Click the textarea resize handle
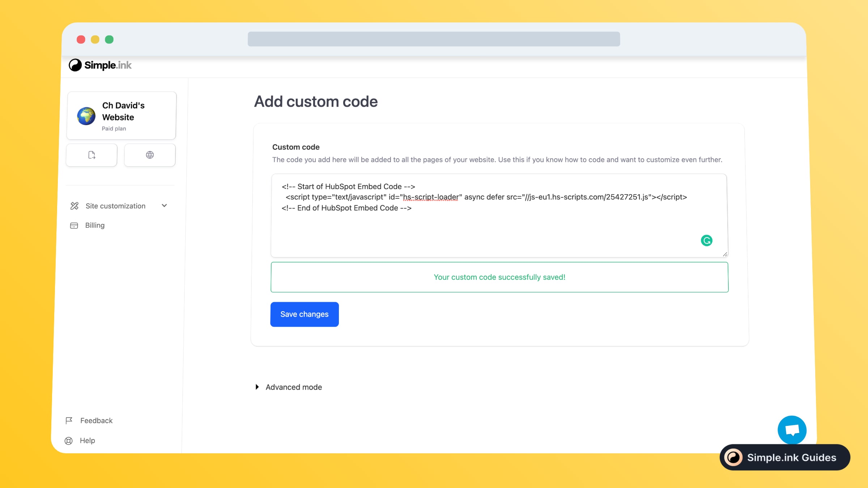This screenshot has height=488, width=868. 725,254
